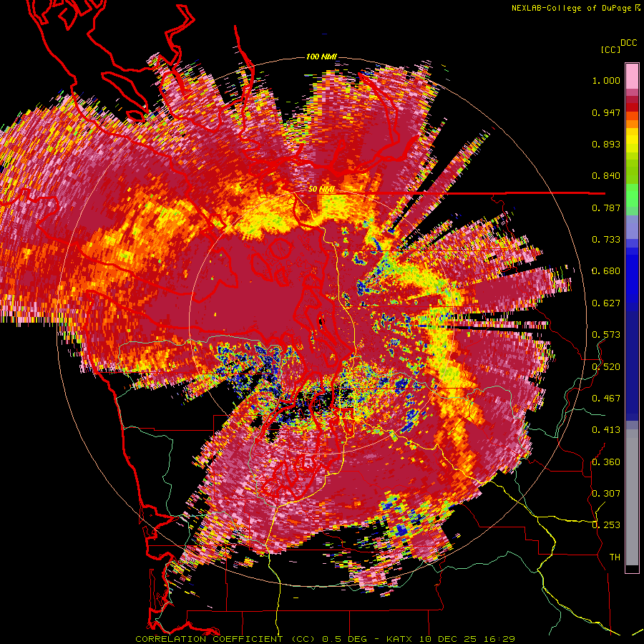Click the 0.467 scale value

(x=606, y=398)
